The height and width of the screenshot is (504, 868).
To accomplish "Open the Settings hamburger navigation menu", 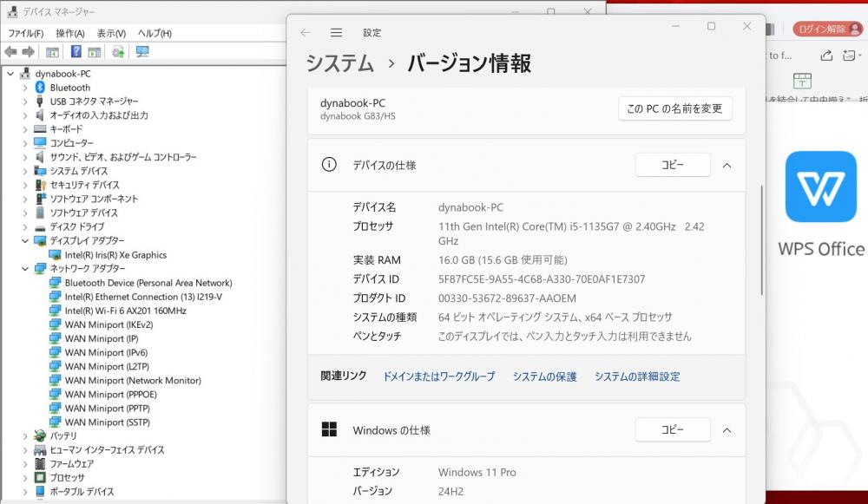I will (336, 33).
